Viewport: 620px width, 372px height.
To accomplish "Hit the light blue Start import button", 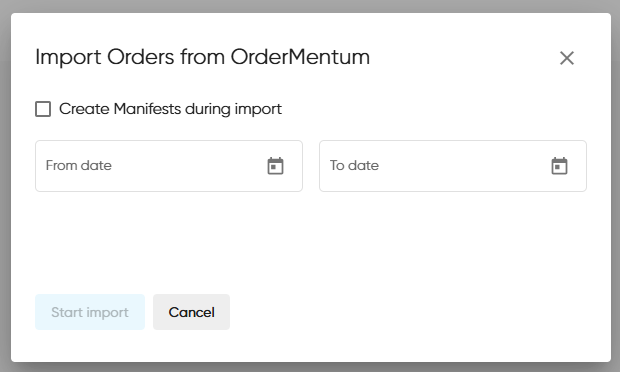I will pyautogui.click(x=90, y=312).
